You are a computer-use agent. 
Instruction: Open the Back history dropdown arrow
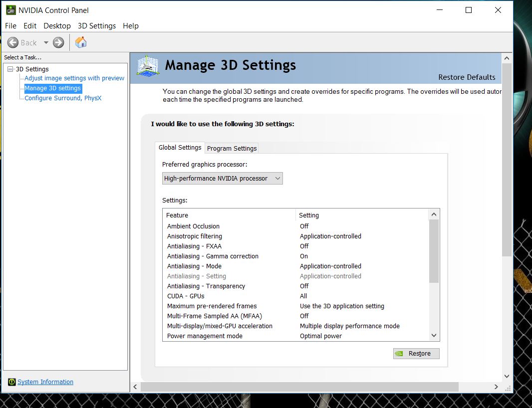pos(46,43)
